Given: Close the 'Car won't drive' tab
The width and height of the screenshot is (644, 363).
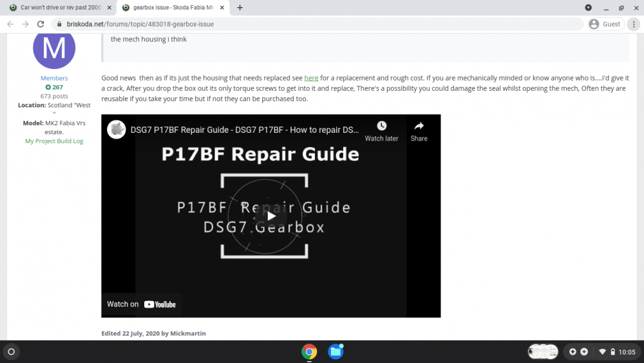Looking at the screenshot, I should click(109, 7).
